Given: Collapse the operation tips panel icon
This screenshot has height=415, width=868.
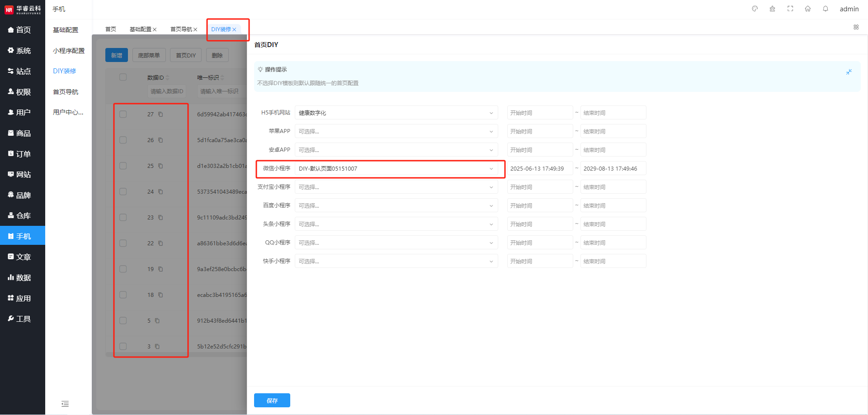Looking at the screenshot, I should click(849, 72).
